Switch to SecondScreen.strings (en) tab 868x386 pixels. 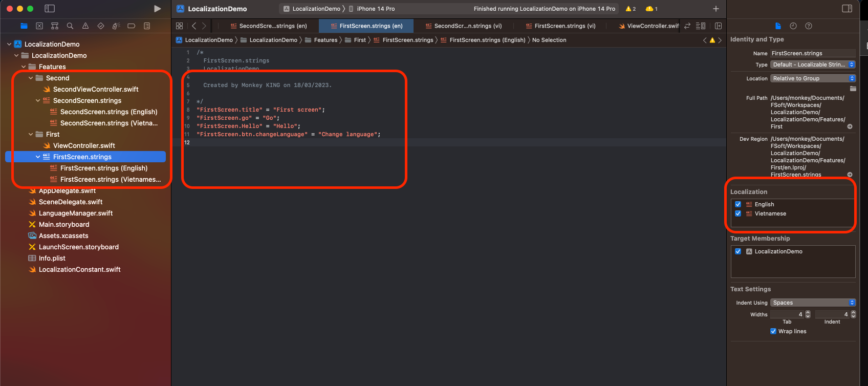[x=268, y=26]
